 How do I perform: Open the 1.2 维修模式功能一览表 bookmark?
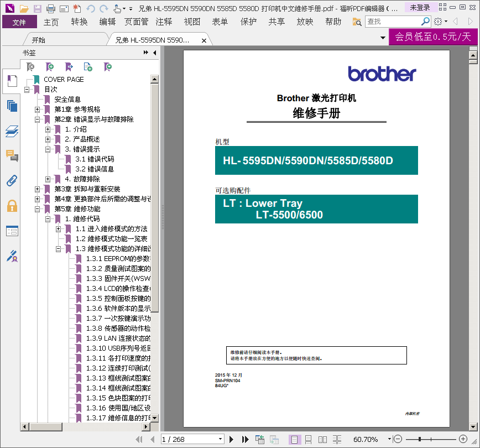(112, 239)
